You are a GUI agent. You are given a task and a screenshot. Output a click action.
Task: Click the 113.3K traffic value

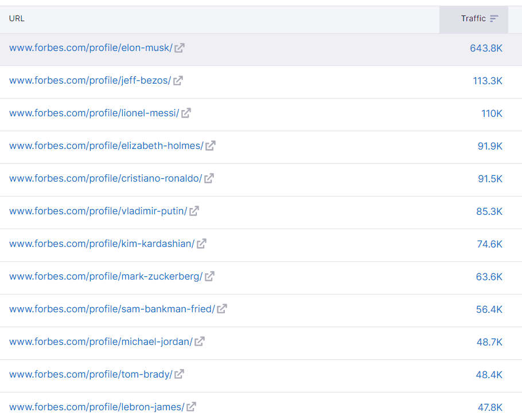[x=488, y=81]
